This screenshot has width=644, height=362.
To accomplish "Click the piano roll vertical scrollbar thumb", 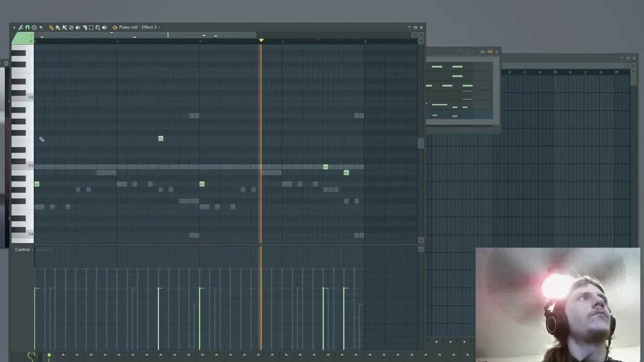I will click(x=421, y=143).
